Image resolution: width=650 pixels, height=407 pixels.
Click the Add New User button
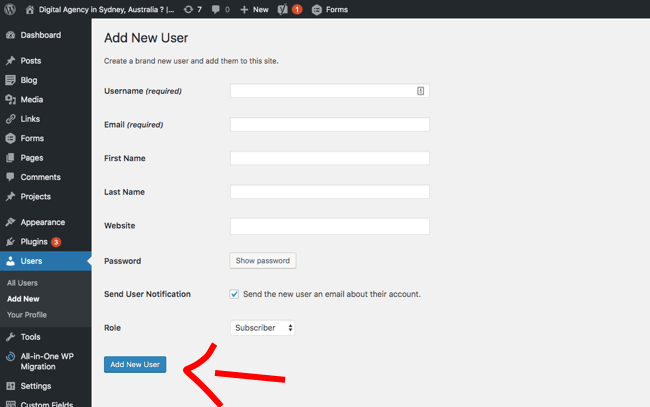[x=135, y=364]
